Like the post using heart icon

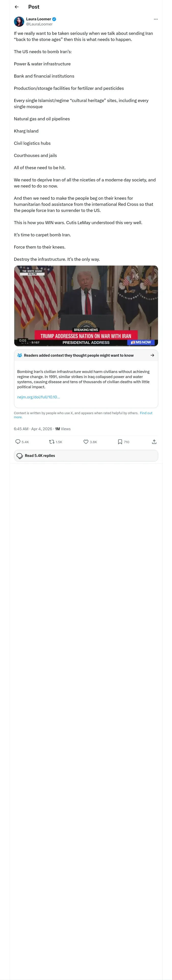tap(86, 442)
